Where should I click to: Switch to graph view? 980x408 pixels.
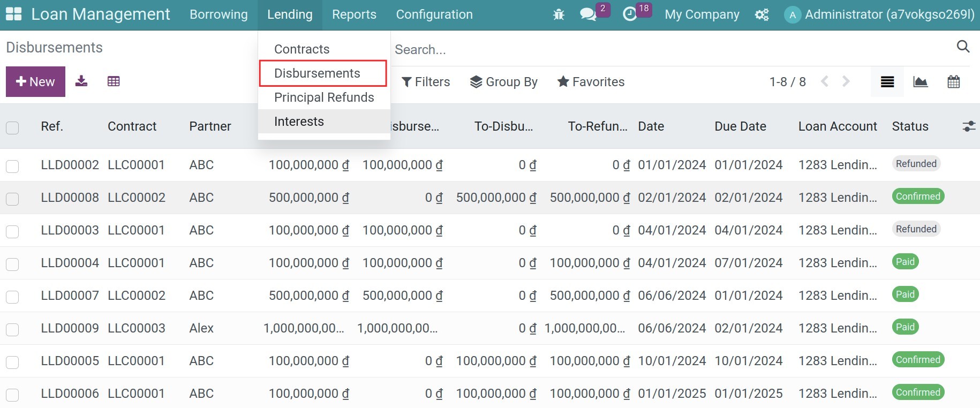point(921,82)
